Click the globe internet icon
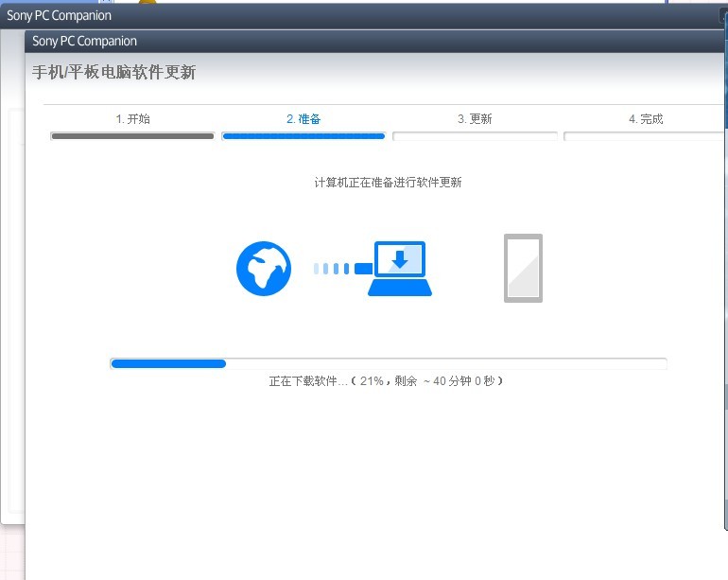The height and width of the screenshot is (580, 728). [264, 269]
